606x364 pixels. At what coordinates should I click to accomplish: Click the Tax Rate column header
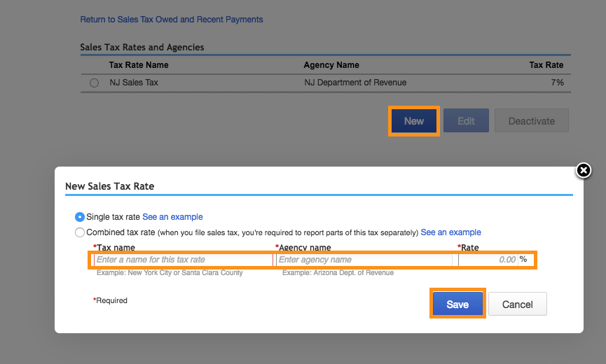tap(546, 65)
